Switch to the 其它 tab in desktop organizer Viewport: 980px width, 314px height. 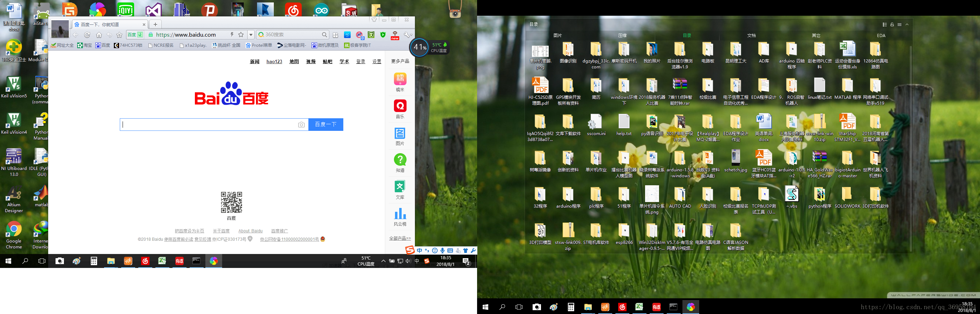tap(816, 35)
